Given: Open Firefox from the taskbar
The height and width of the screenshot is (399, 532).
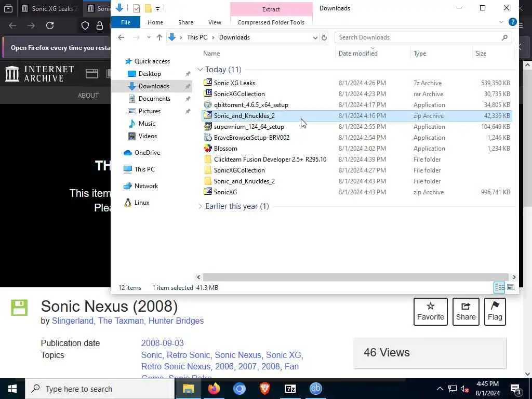Looking at the screenshot, I should tap(214, 389).
